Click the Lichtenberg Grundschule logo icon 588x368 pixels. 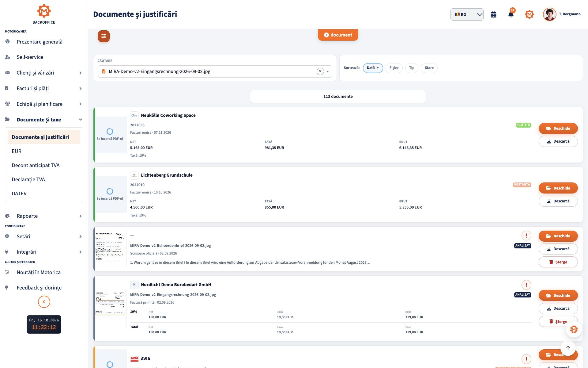pos(134,175)
